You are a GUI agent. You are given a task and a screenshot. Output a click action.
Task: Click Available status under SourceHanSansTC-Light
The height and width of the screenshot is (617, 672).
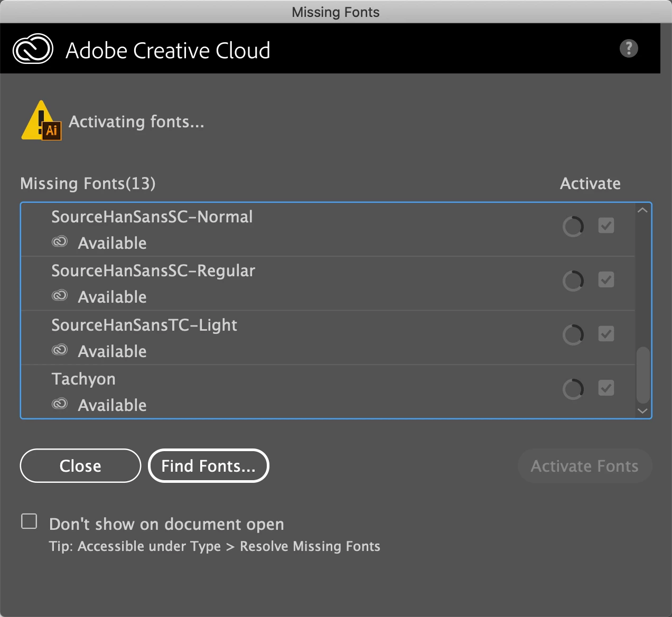point(113,351)
